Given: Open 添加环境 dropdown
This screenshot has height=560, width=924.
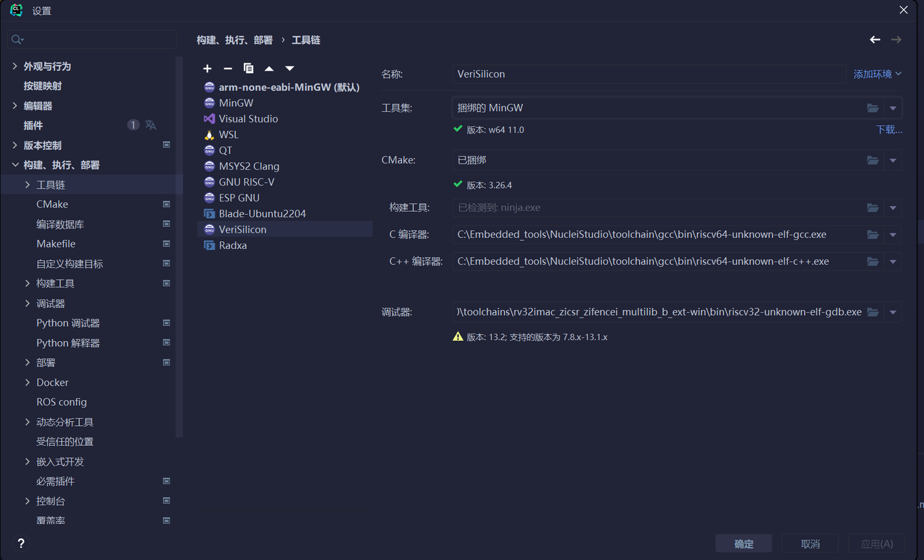Looking at the screenshot, I should (878, 74).
